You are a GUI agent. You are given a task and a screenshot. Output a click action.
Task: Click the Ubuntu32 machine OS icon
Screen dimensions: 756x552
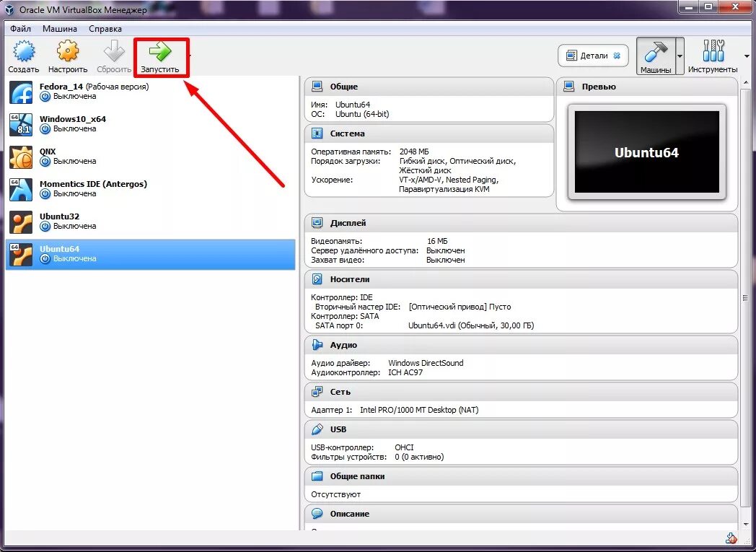(x=21, y=222)
